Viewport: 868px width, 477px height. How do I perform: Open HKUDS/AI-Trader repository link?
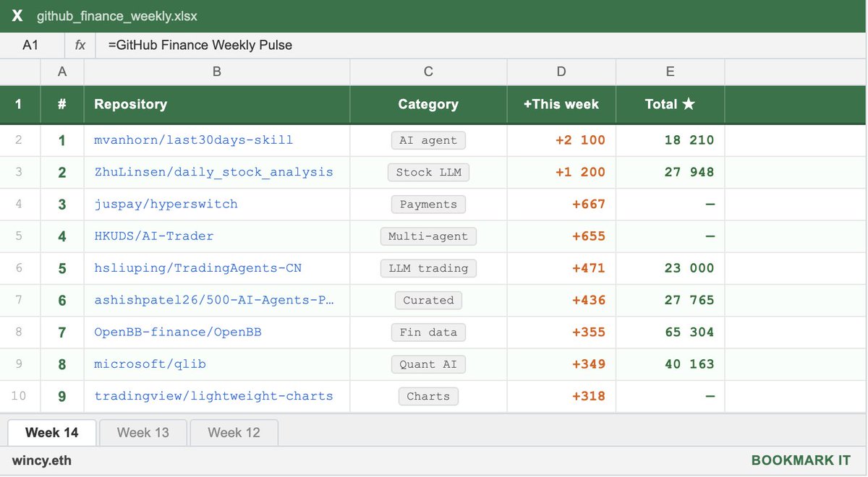click(x=154, y=236)
